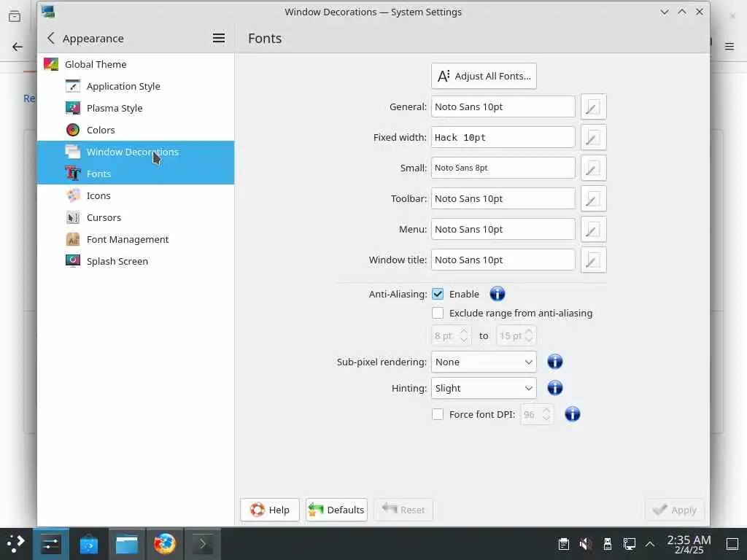Click the Menu font field
The height and width of the screenshot is (560, 747).
[503, 229]
